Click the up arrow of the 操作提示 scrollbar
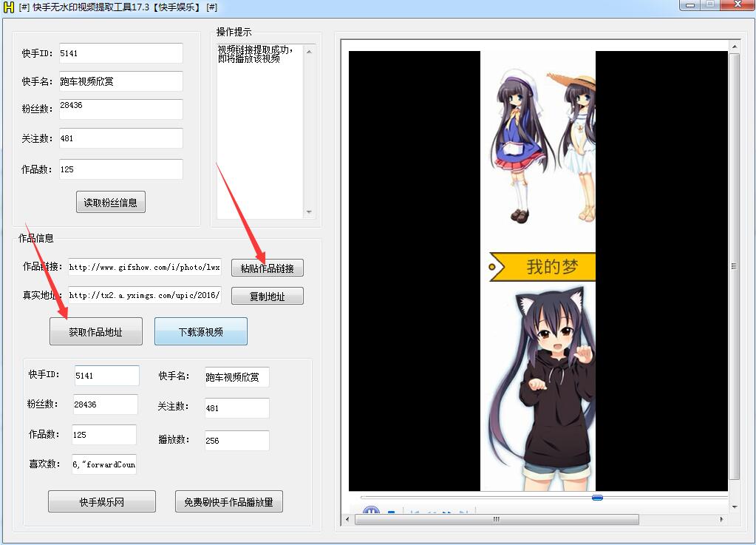756x545 pixels. pyautogui.click(x=309, y=52)
